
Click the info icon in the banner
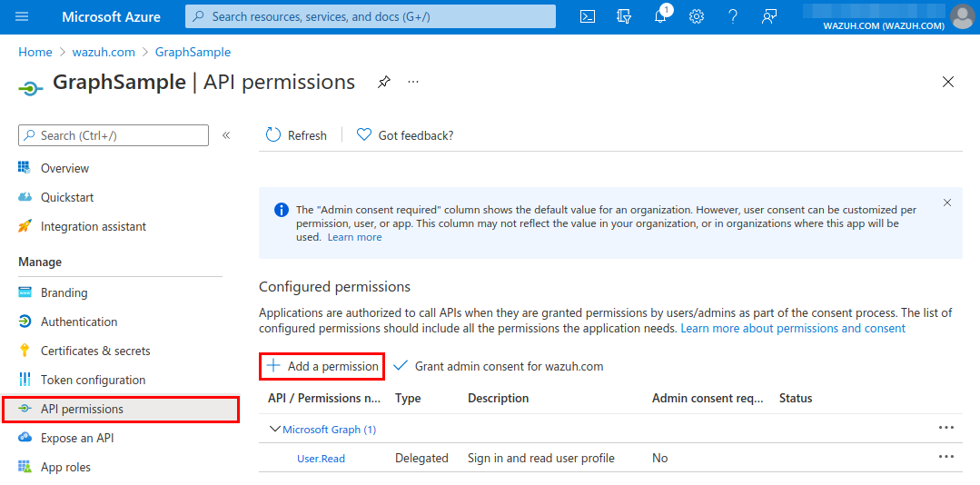tap(282, 210)
